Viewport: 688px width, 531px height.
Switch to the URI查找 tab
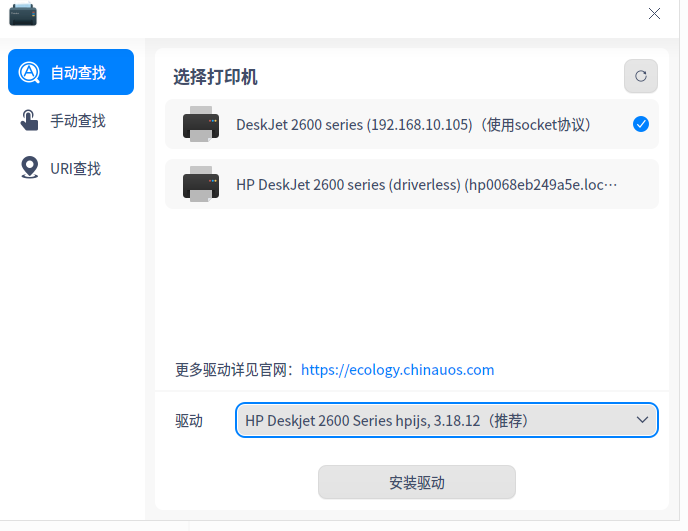point(71,169)
